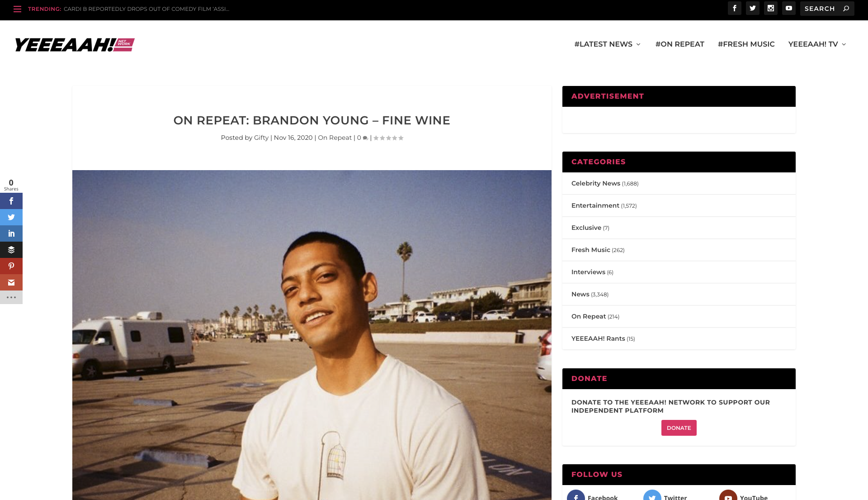The image size is (868, 500).
Task: Open the #FRESH MUSIC menu item
Action: [746, 44]
